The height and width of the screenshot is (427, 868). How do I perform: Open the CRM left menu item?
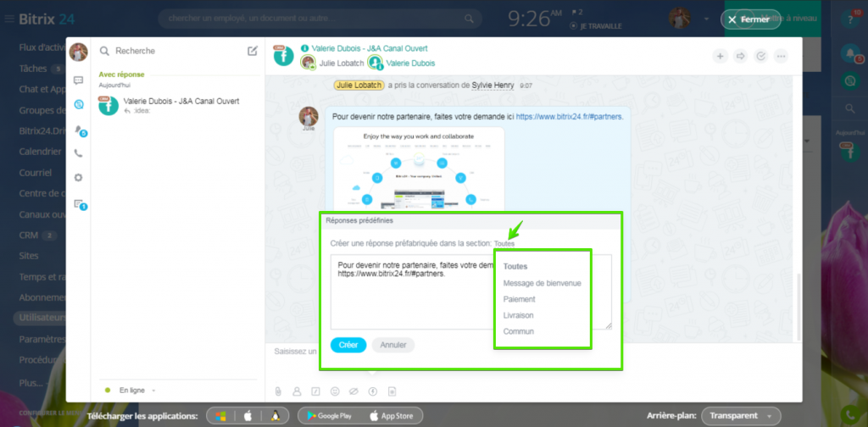pos(29,236)
